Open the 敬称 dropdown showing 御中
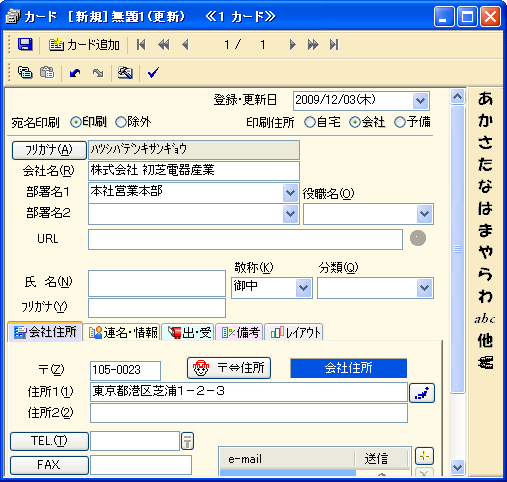Image resolution: width=507 pixels, height=482 pixels. (x=303, y=288)
